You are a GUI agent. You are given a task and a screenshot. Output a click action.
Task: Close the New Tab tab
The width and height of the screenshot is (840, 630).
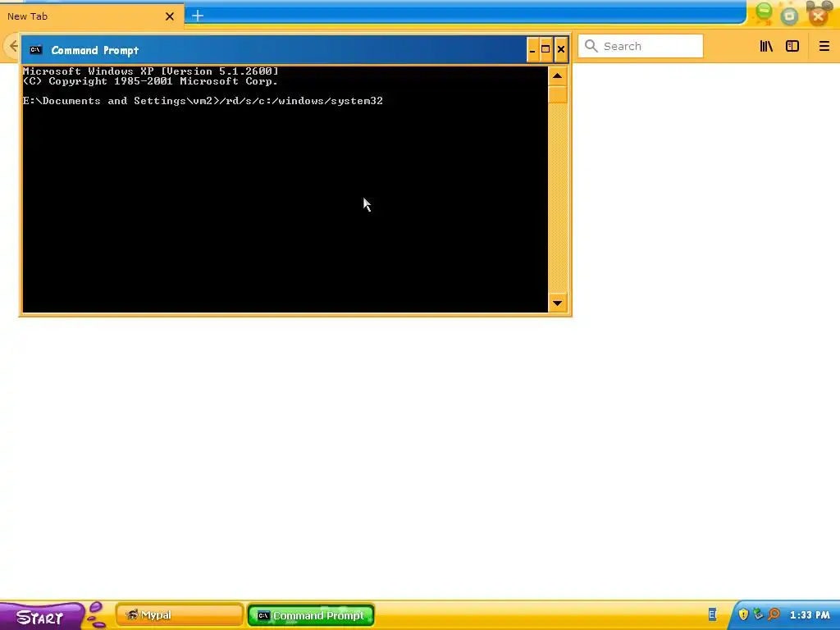click(169, 16)
